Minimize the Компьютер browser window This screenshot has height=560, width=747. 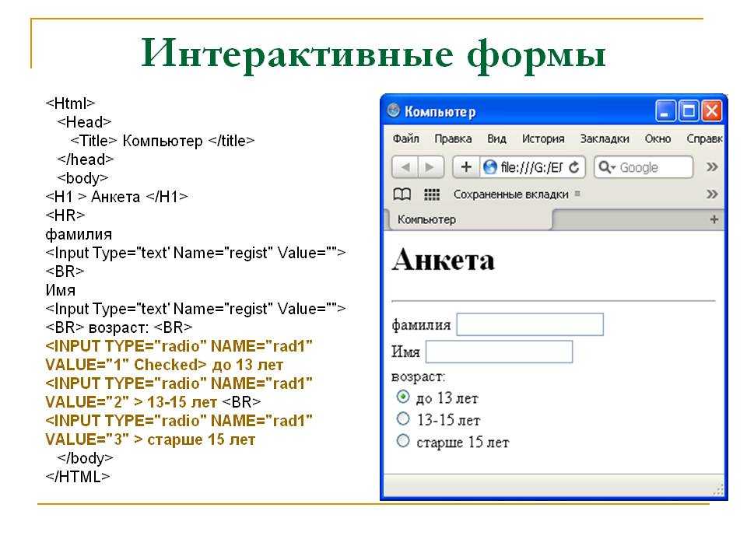(665, 111)
